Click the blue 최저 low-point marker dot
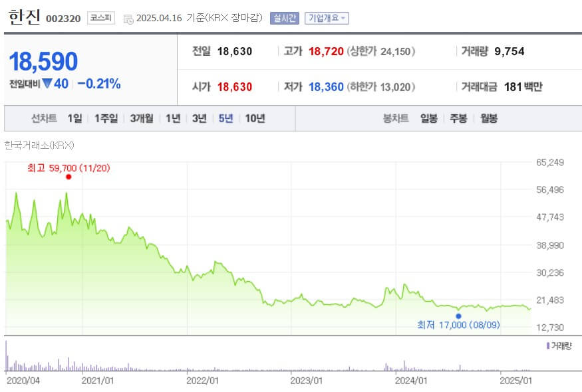 click(x=458, y=315)
